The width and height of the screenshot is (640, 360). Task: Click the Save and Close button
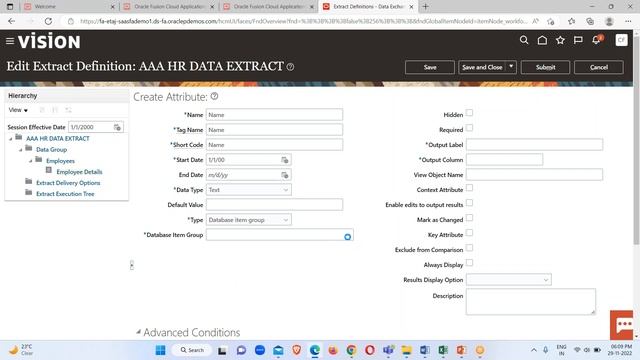482,67
